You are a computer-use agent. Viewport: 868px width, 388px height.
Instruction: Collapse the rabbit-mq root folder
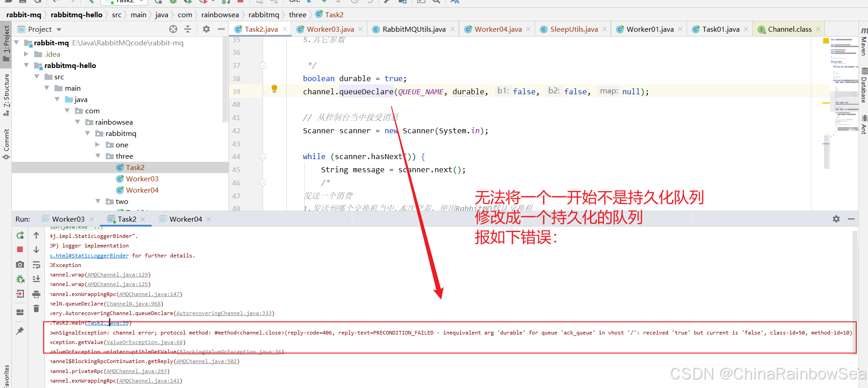pyautogui.click(x=17, y=43)
